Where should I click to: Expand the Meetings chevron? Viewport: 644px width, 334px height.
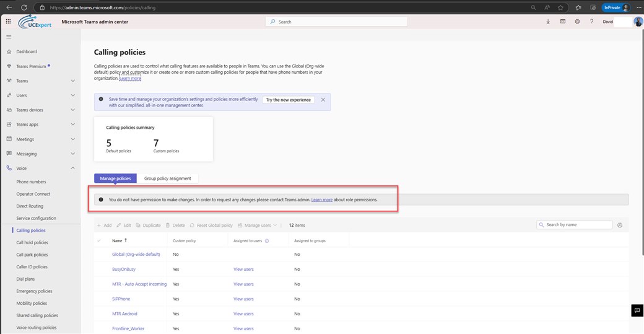tap(72, 139)
